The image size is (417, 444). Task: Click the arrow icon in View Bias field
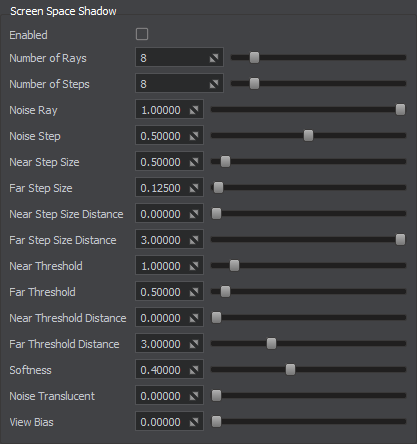pyautogui.click(x=194, y=422)
